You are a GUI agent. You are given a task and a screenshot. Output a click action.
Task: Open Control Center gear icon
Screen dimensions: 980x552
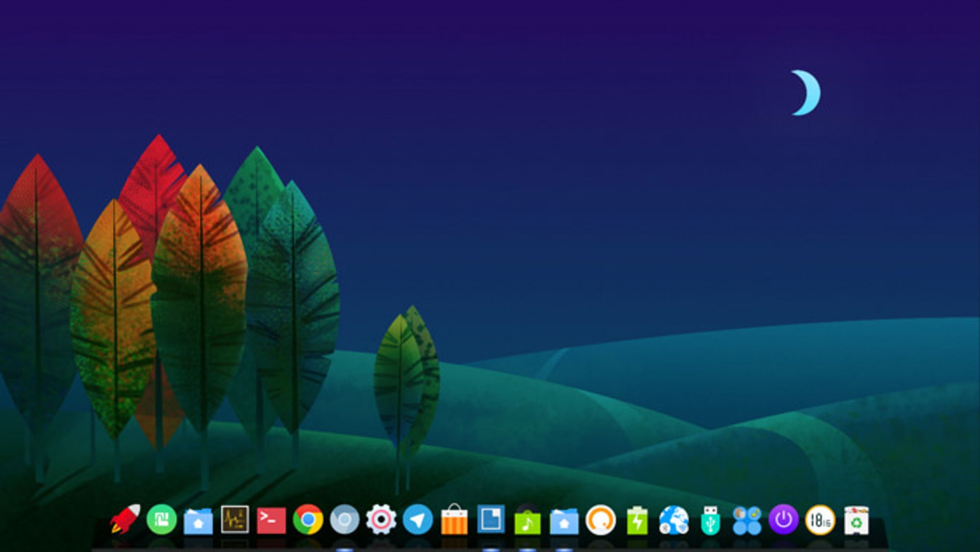381,520
